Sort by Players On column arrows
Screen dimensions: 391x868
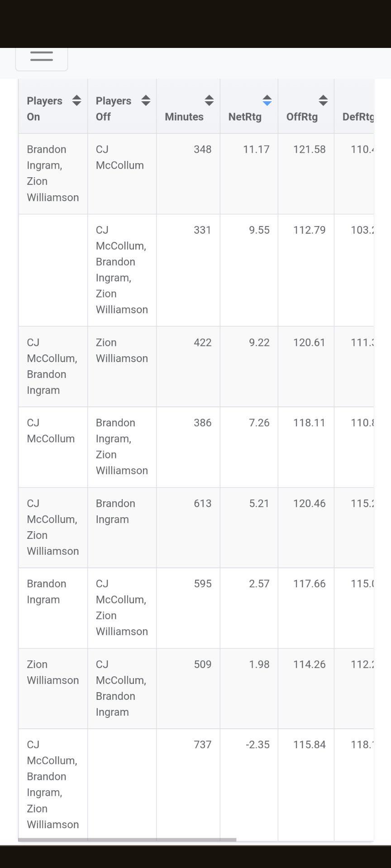pyautogui.click(x=77, y=100)
